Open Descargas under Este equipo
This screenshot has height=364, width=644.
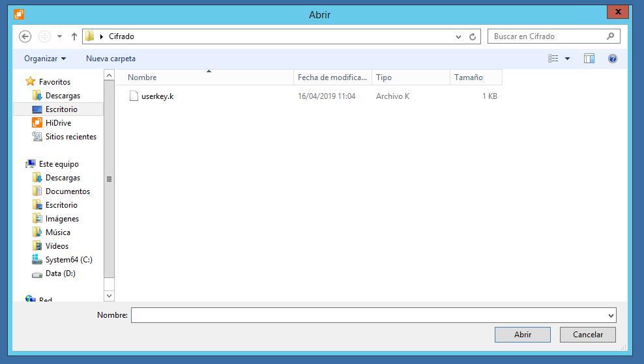(63, 177)
